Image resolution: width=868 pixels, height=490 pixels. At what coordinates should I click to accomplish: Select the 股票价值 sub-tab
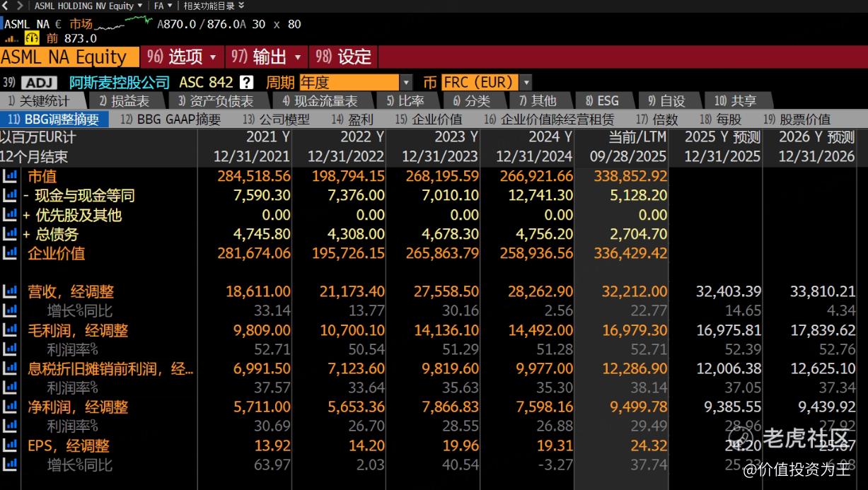(x=797, y=119)
